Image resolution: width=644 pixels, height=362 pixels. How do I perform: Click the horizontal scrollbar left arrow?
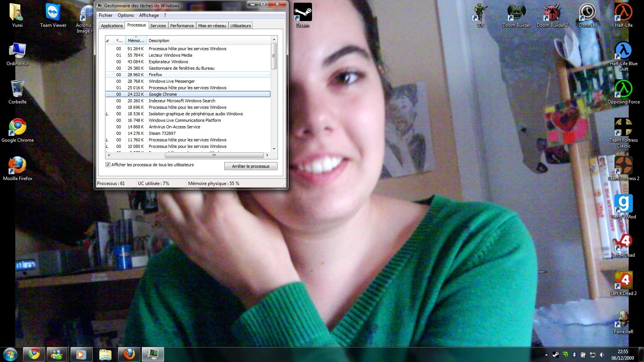(109, 156)
